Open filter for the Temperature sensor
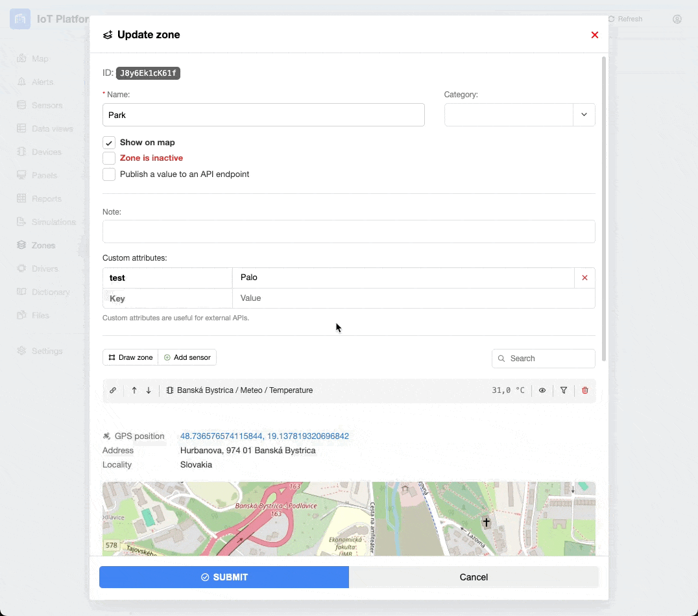Image resolution: width=698 pixels, height=616 pixels. coord(564,390)
